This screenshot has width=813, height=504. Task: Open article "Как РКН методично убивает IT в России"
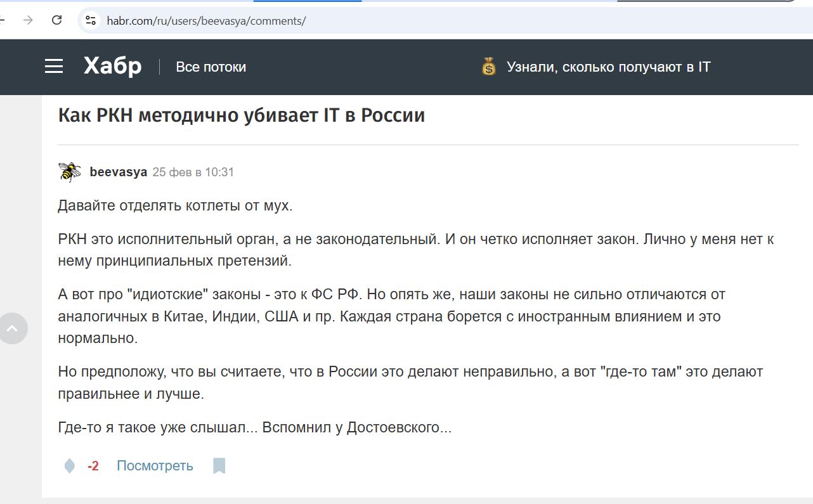point(241,115)
